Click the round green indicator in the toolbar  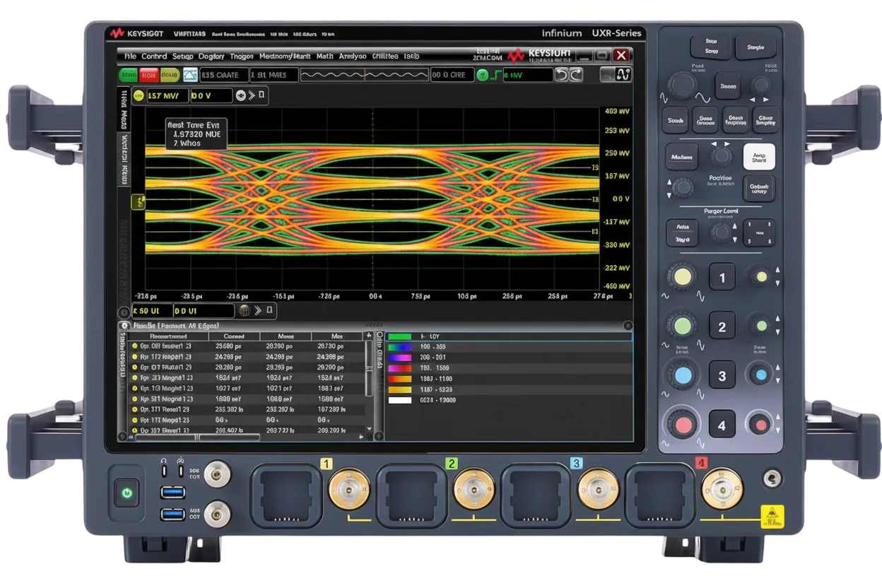pyautogui.click(x=483, y=75)
